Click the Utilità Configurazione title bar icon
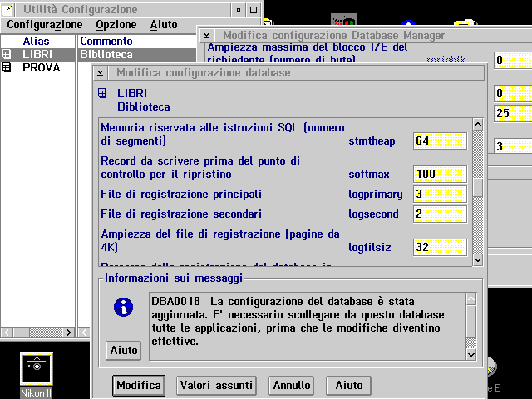The height and width of the screenshot is (399, 532). pyautogui.click(x=7, y=9)
